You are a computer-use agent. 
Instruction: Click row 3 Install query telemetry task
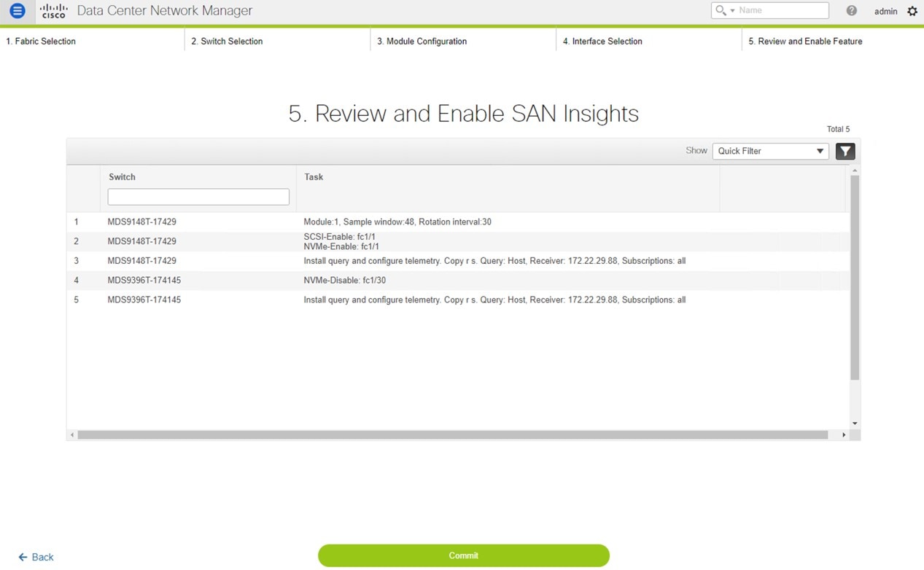coord(494,261)
